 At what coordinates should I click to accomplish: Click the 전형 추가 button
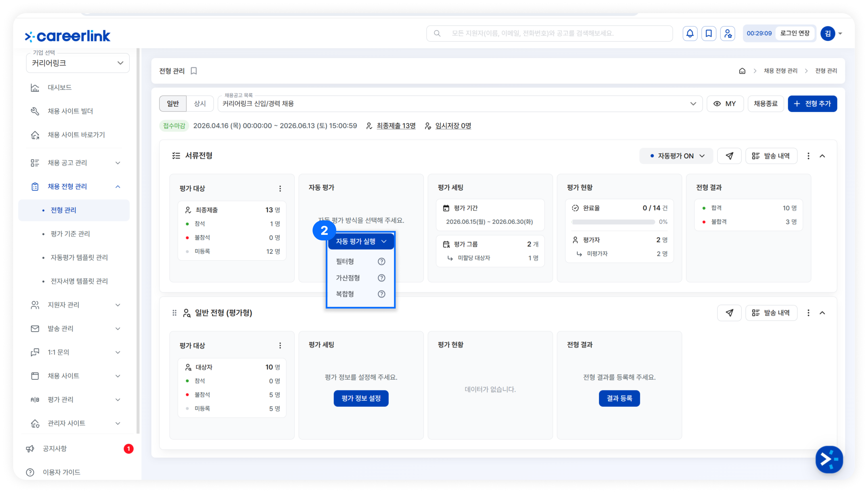coord(812,104)
